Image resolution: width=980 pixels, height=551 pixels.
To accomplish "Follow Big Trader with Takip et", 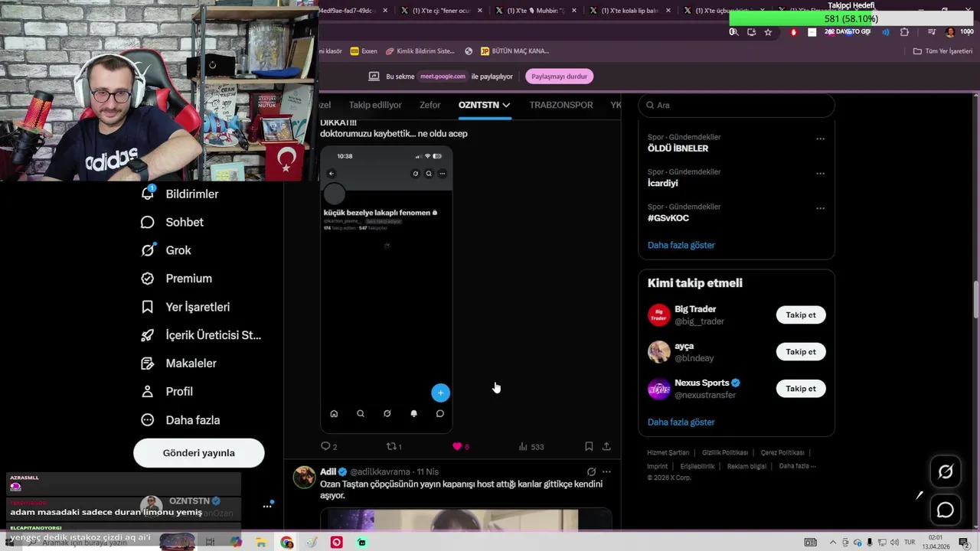I will pos(801,315).
